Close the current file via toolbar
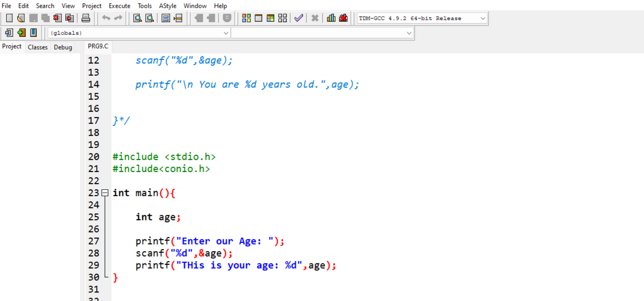 [x=58, y=18]
